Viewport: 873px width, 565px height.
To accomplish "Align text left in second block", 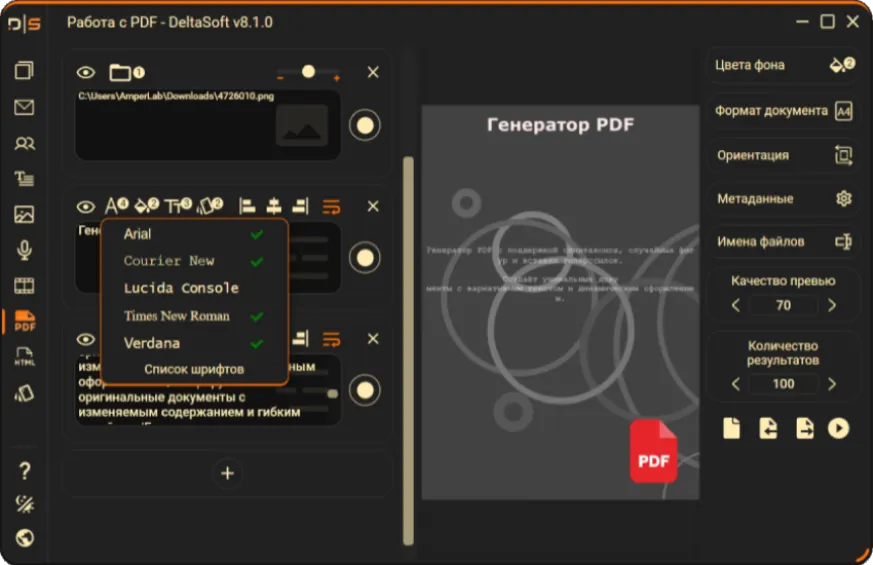I will click(x=247, y=207).
